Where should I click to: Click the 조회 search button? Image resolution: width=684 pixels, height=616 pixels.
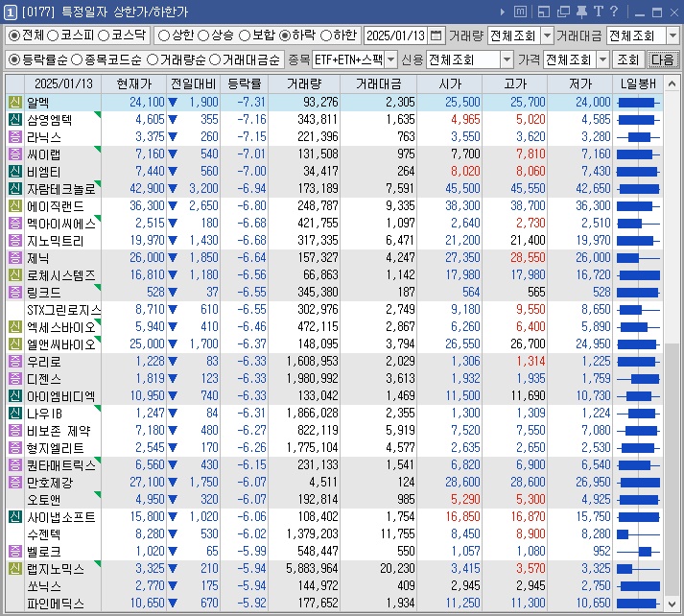(627, 59)
